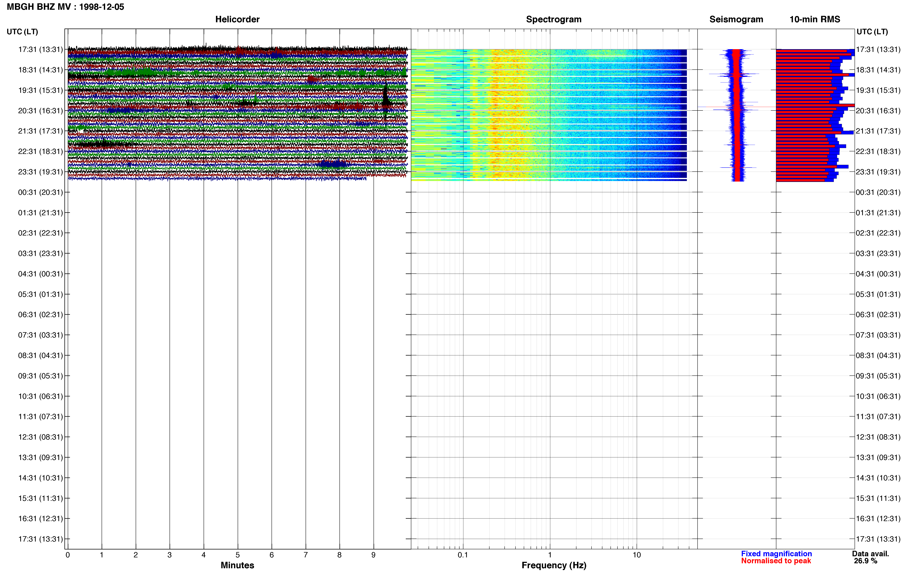The height and width of the screenshot is (578, 924).
Task: Click the right '18:31 (14:31)' time label
Action: pos(878,70)
